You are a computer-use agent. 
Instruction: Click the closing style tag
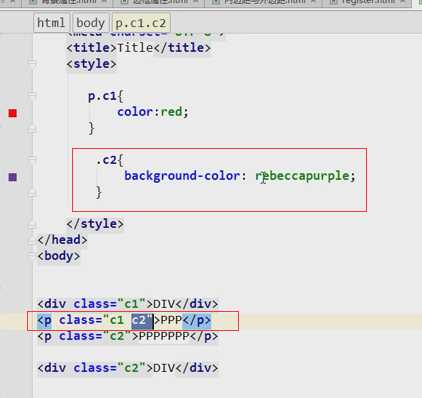pos(95,224)
